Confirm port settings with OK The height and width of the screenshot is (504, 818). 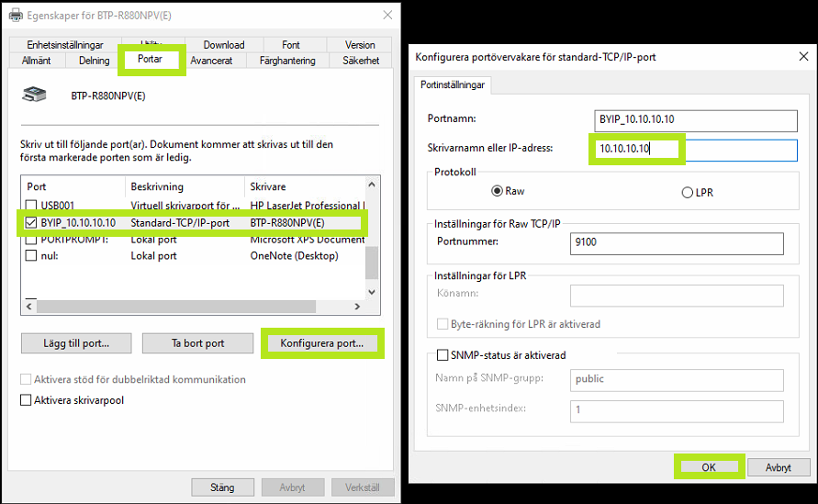tap(708, 467)
